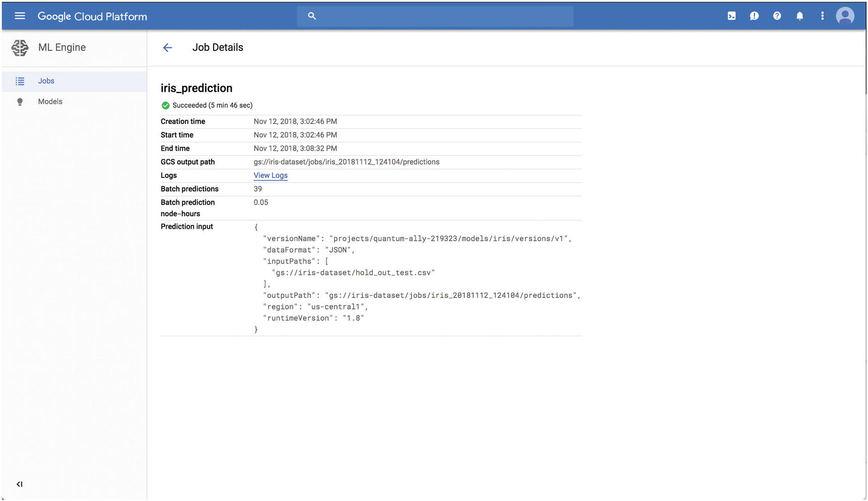Select Jobs in the sidebar

point(74,81)
